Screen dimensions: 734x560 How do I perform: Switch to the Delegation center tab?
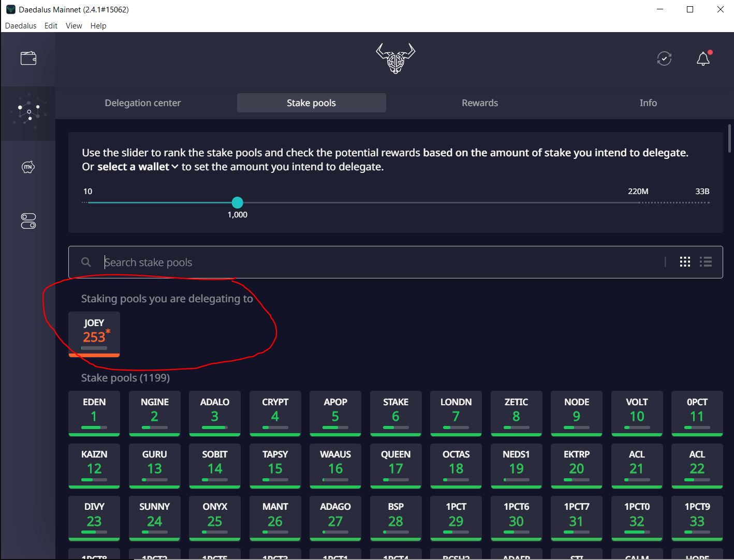pyautogui.click(x=143, y=102)
